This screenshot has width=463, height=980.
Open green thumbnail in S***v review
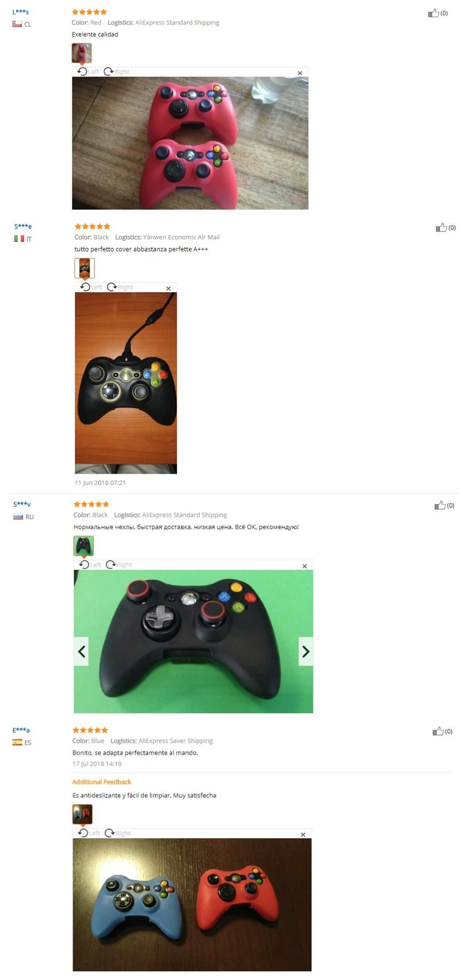pyautogui.click(x=83, y=546)
